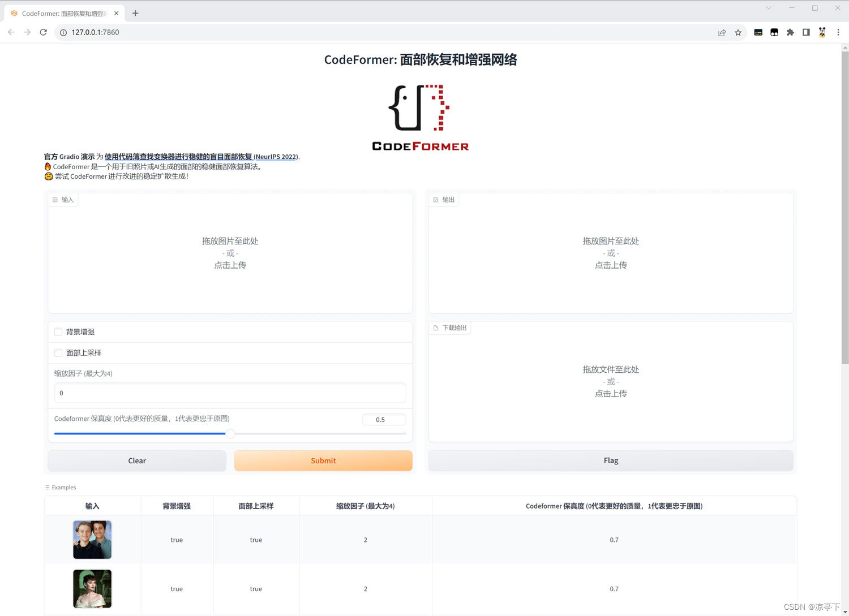Viewport: 849px width, 616px height.
Task: Open the Extensions puzzle-piece icon
Action: pos(790,32)
